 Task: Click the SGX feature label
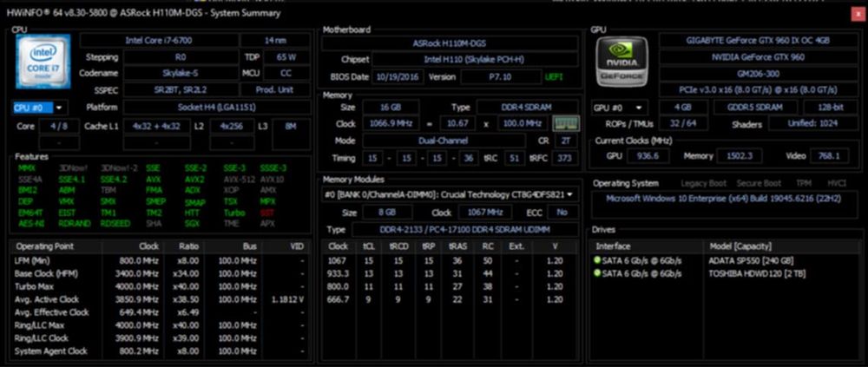(x=192, y=224)
